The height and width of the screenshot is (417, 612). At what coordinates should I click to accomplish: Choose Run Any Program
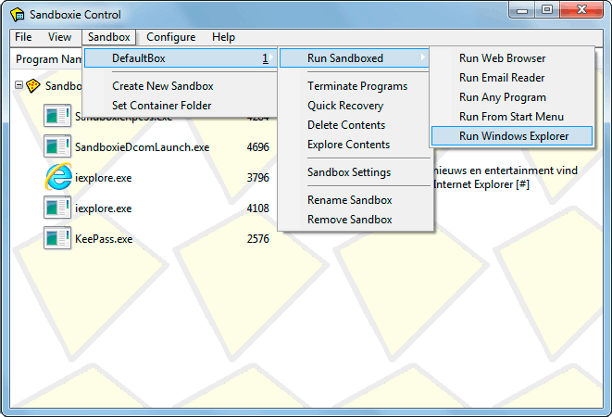503,97
